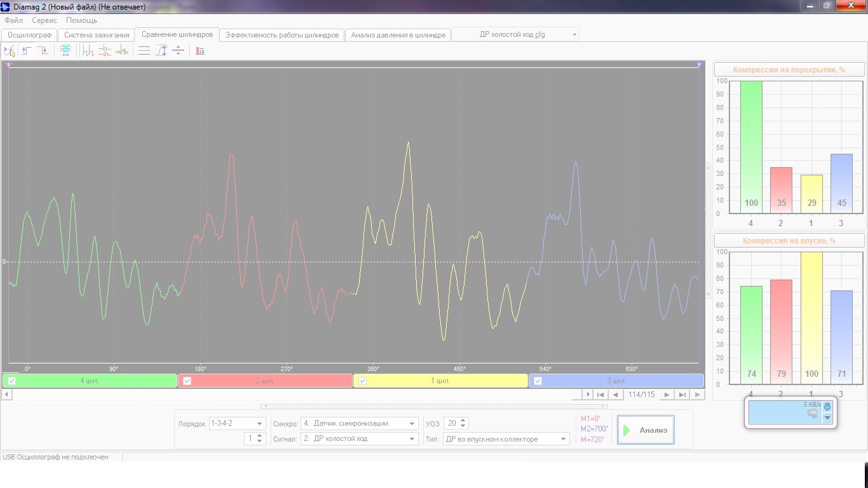The width and height of the screenshot is (868, 488).
Task: Click the blue cylinder 3 bar showing 45
Action: point(841,183)
